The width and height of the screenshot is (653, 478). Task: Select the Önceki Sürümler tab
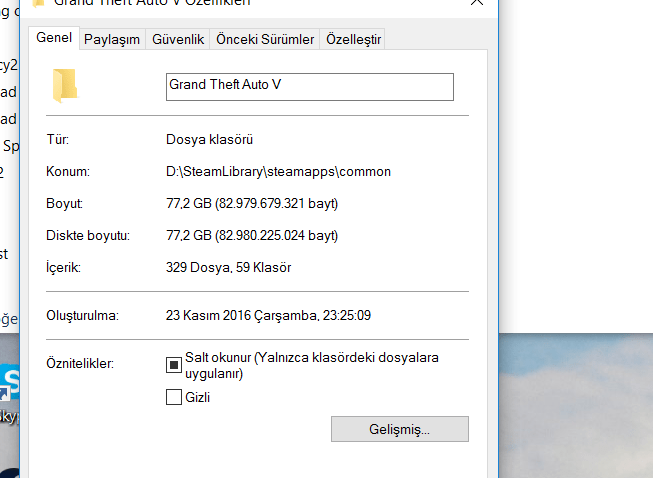click(265, 39)
